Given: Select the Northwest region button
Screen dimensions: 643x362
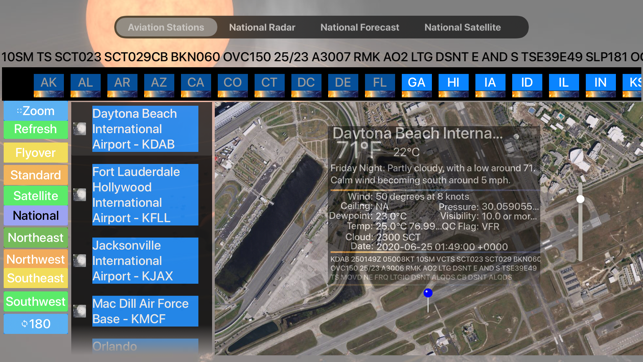Looking at the screenshot, I should (36, 259).
